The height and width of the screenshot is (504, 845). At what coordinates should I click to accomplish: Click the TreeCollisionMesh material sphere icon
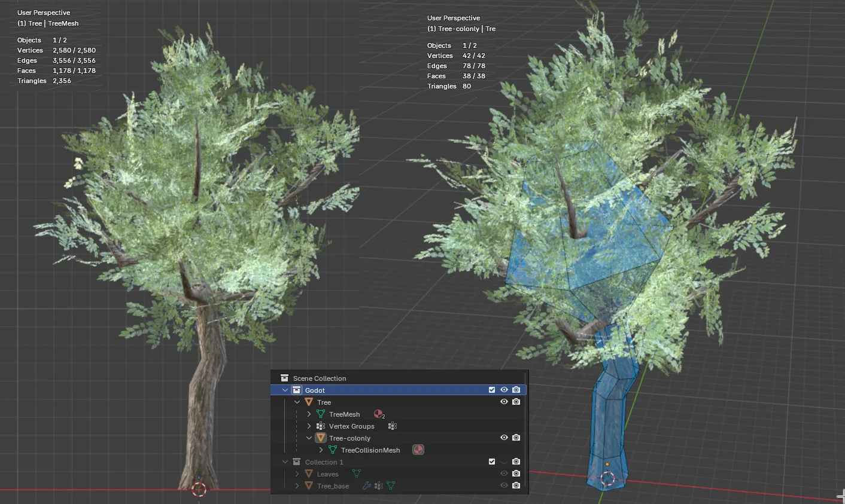[418, 450]
